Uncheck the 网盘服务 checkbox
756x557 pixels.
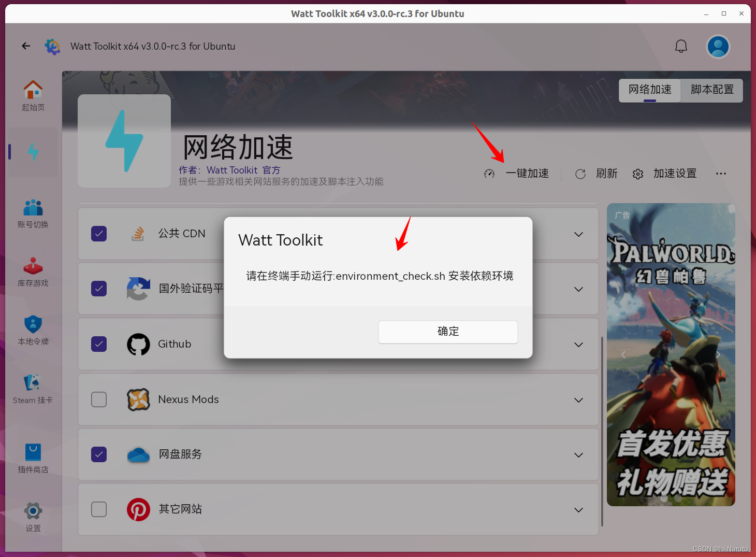point(99,454)
